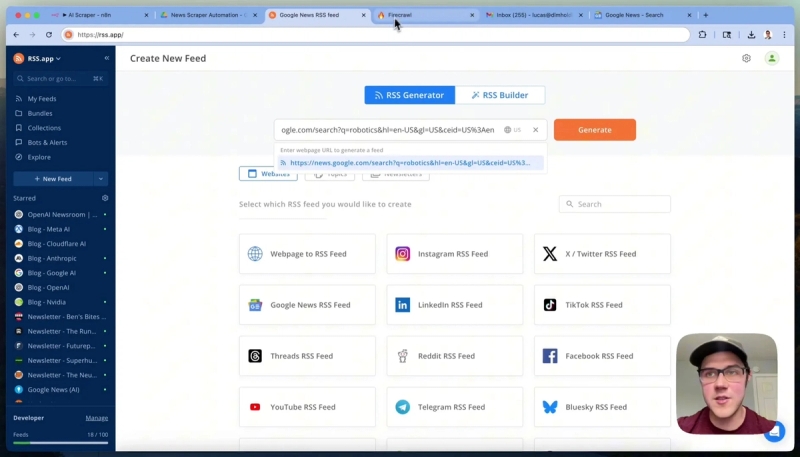The width and height of the screenshot is (800, 457).
Task: Click sidebar Search or go to field
Action: 60,79
